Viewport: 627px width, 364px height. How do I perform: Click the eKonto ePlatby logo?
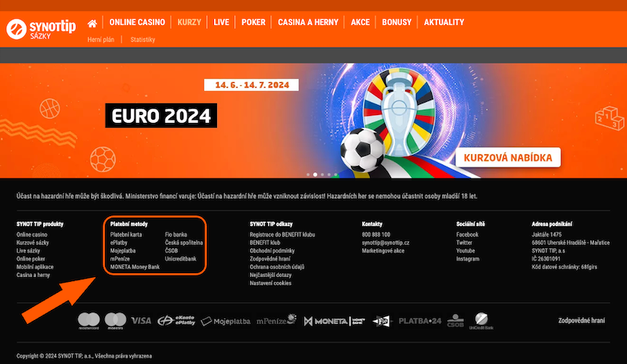pyautogui.click(x=176, y=320)
